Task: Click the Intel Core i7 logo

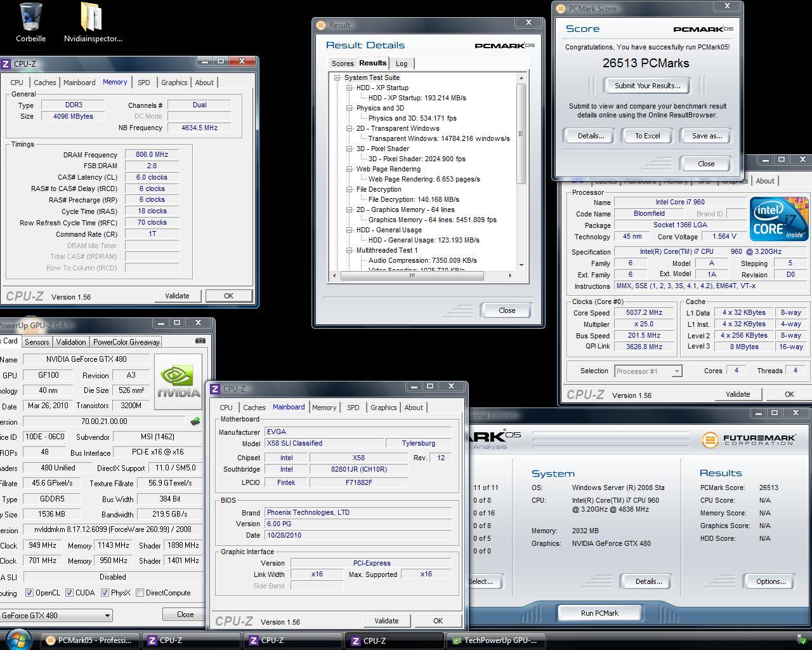Action: [x=779, y=219]
